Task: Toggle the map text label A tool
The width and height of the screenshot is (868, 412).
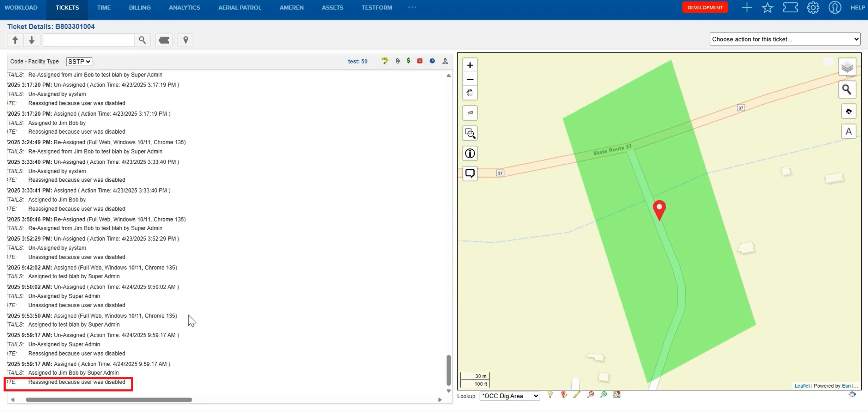Action: tap(848, 132)
